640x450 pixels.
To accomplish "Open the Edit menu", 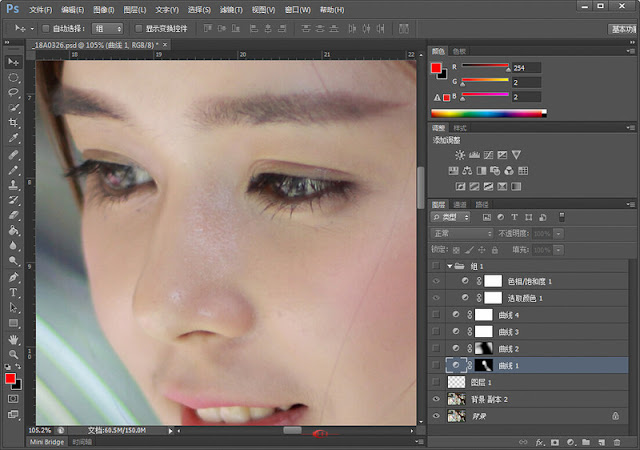I will point(72,9).
